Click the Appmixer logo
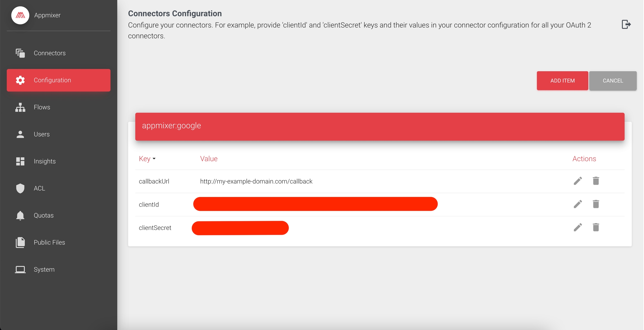The height and width of the screenshot is (330, 644). (x=20, y=15)
